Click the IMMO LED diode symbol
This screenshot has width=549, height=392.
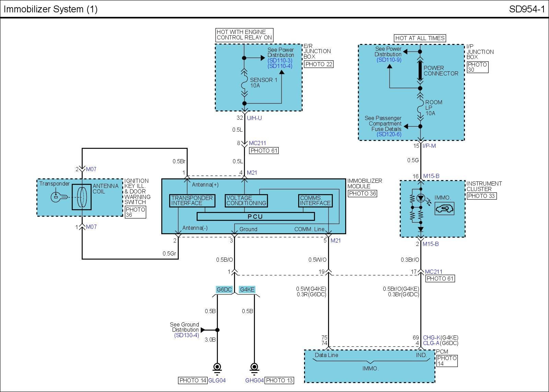[x=421, y=198]
